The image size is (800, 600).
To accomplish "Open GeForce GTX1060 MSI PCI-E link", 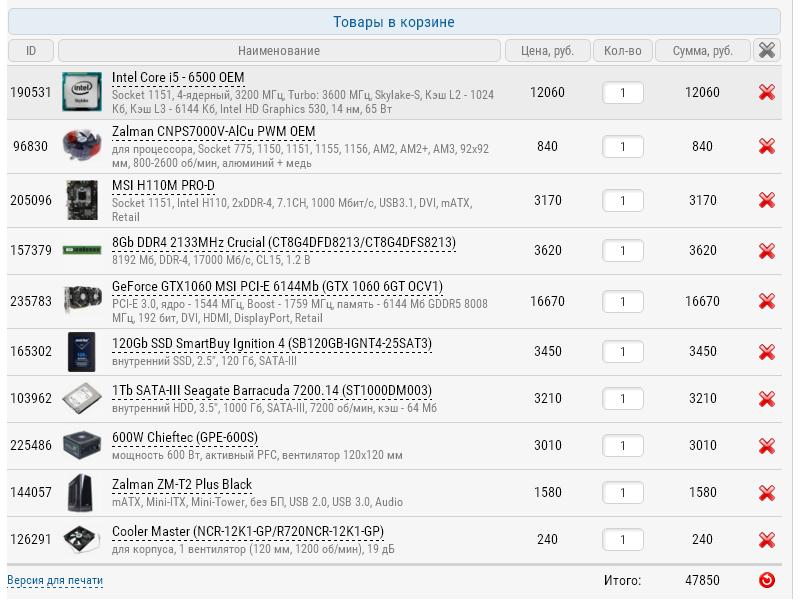I will click(278, 287).
